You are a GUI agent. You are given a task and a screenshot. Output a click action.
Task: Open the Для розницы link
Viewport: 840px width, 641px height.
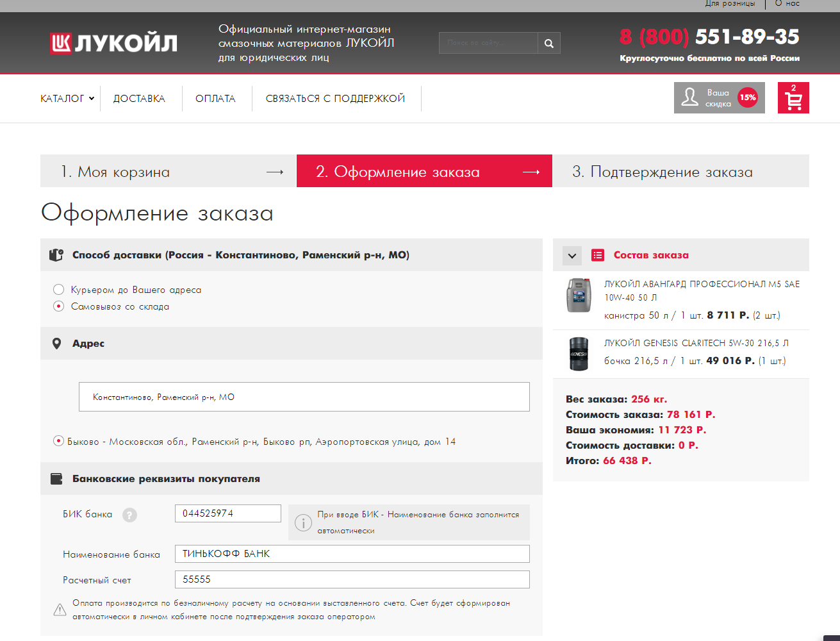[730, 4]
